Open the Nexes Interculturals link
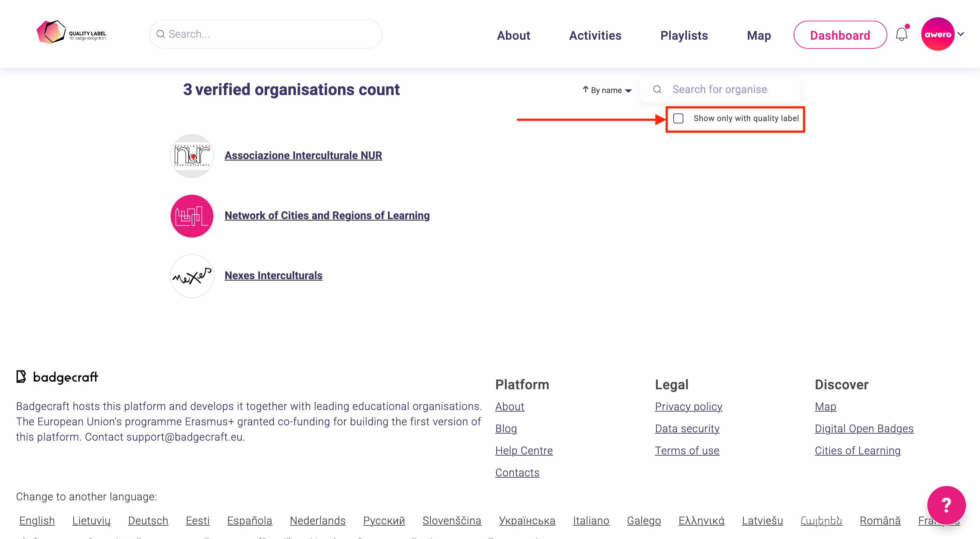 tap(273, 275)
